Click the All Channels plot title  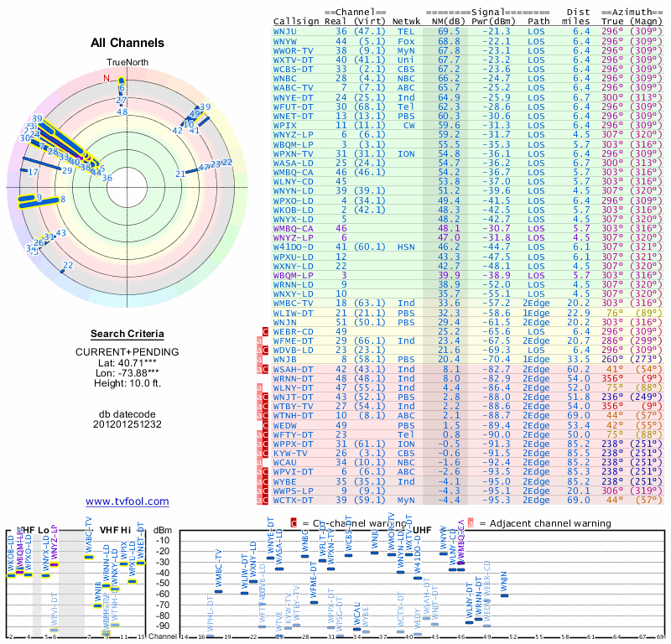pyautogui.click(x=127, y=43)
